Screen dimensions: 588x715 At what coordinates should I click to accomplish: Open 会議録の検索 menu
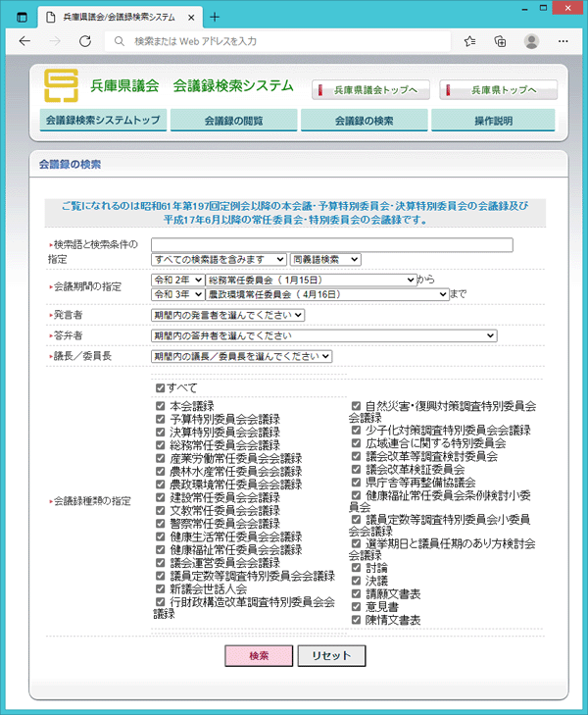(364, 121)
